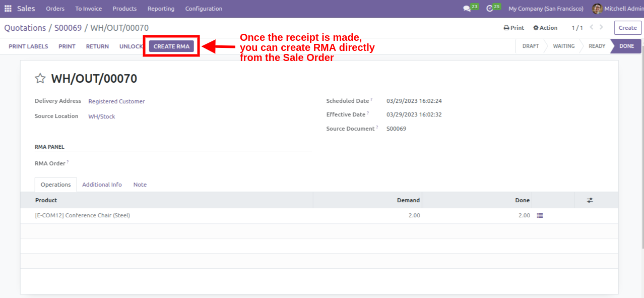Viewport: 644px width, 298px height.
Task: Open the Action gear dropdown
Action: click(x=545, y=28)
